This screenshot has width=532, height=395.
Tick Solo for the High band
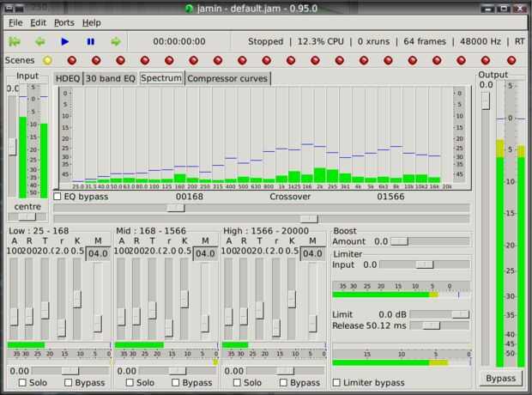tap(237, 382)
